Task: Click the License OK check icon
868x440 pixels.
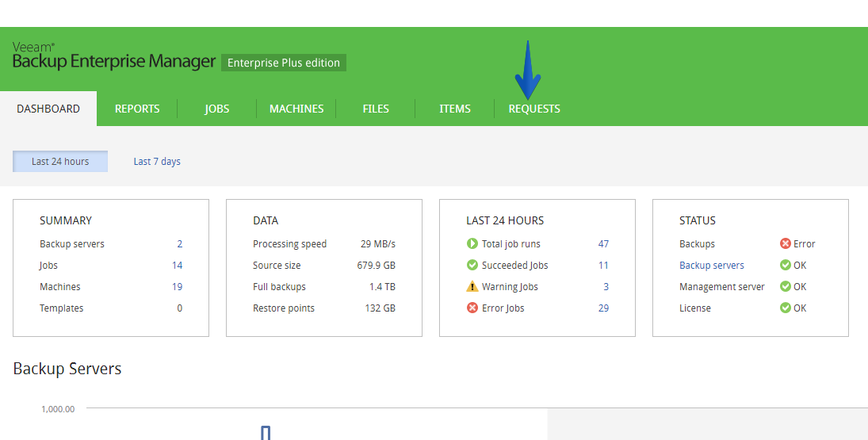Action: point(785,308)
